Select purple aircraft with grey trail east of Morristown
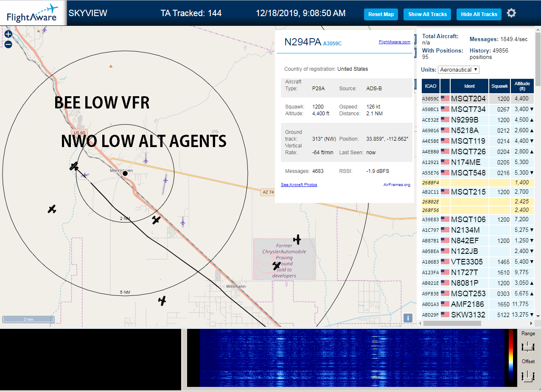Screen dimensions: 541x392 pos(165,181)
